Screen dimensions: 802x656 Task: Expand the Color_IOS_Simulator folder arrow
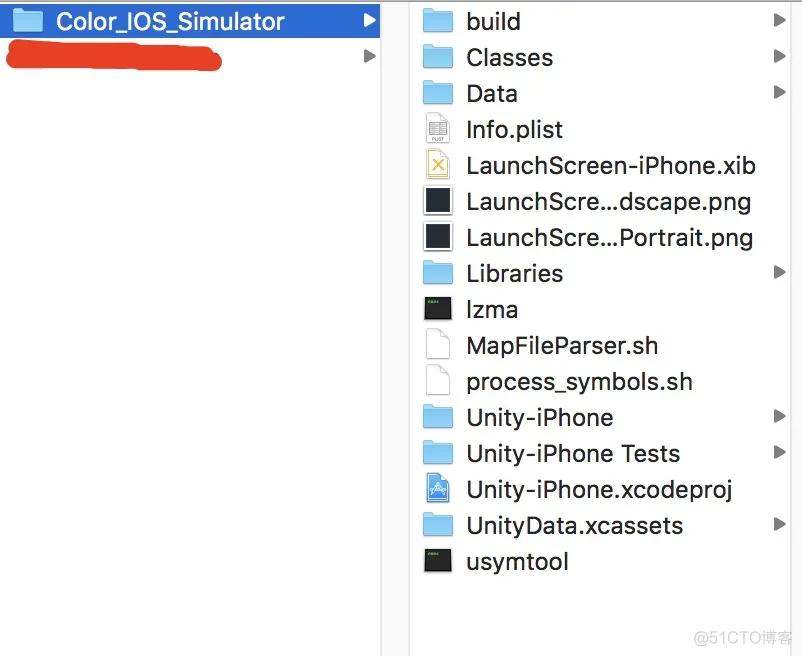tap(369, 20)
